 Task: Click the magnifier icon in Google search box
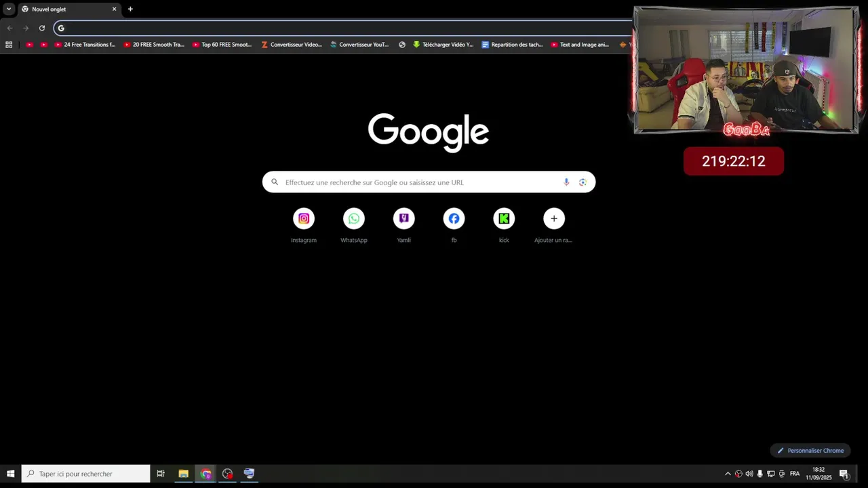click(275, 182)
